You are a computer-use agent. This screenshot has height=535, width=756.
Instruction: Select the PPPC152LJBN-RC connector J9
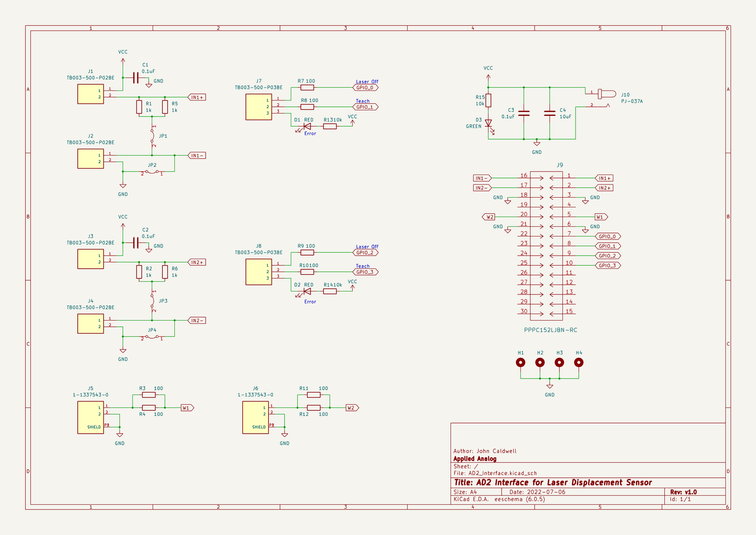point(546,245)
